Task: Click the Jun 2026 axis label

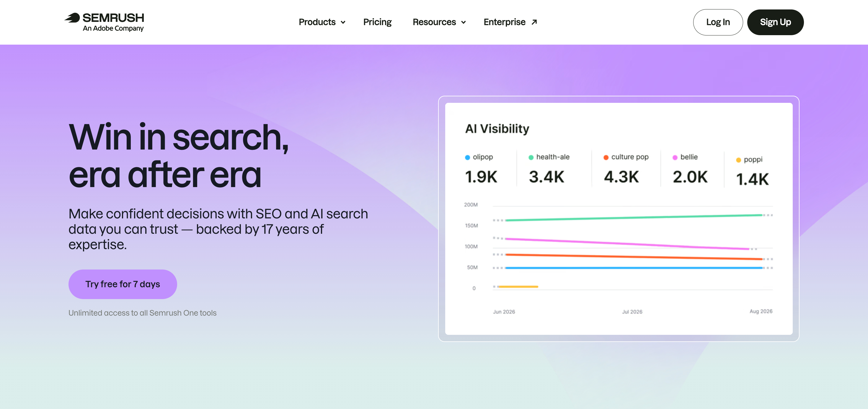Action: point(504,312)
